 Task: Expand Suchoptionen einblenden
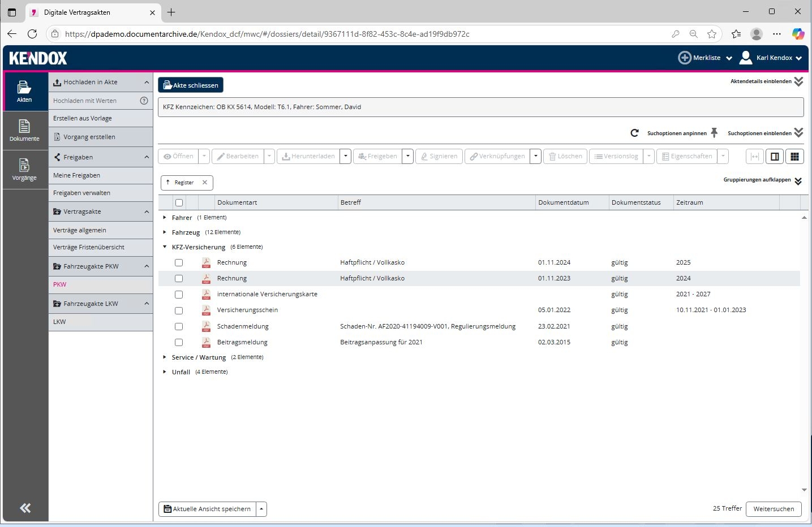pyautogui.click(x=765, y=133)
